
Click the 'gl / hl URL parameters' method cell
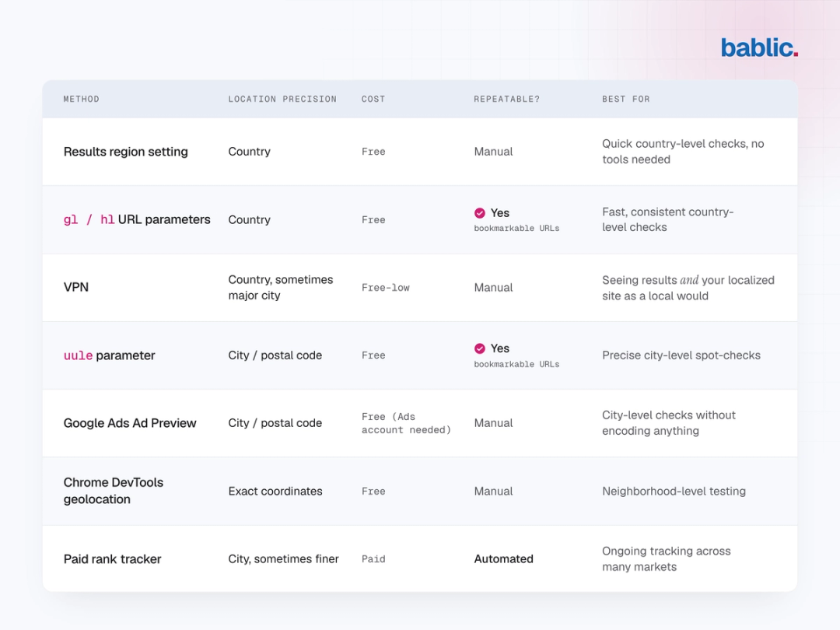click(137, 219)
